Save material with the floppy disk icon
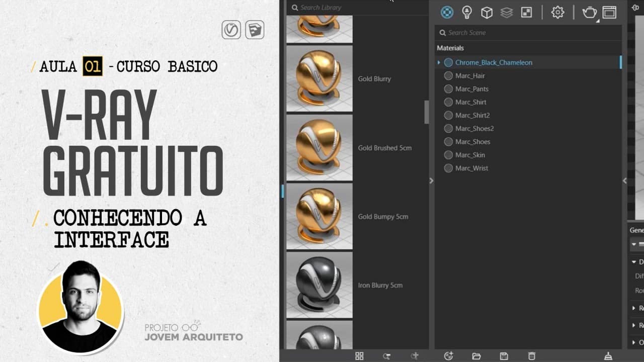The image size is (644, 362). 504,356
